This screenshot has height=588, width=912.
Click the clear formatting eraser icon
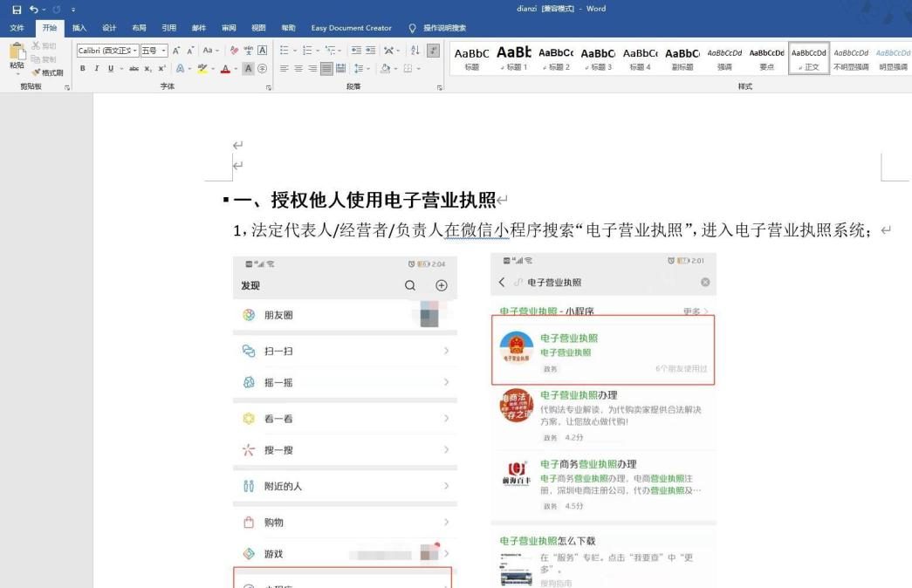pos(234,51)
